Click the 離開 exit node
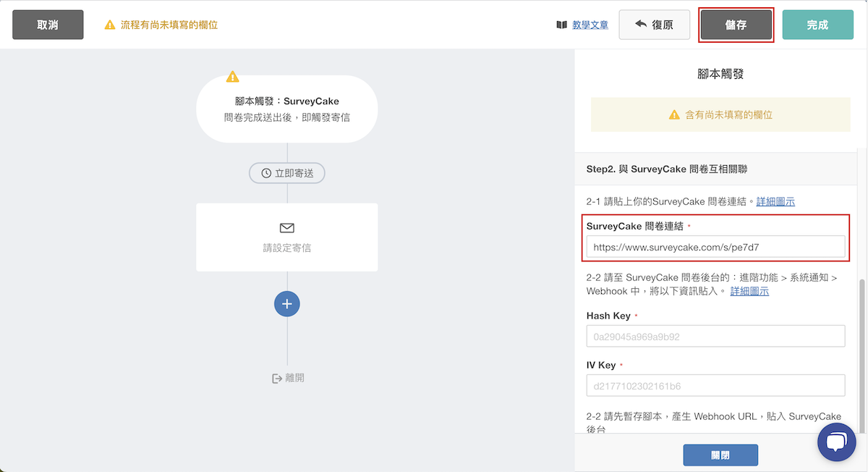Viewport: 868px width, 472px height. [287, 378]
